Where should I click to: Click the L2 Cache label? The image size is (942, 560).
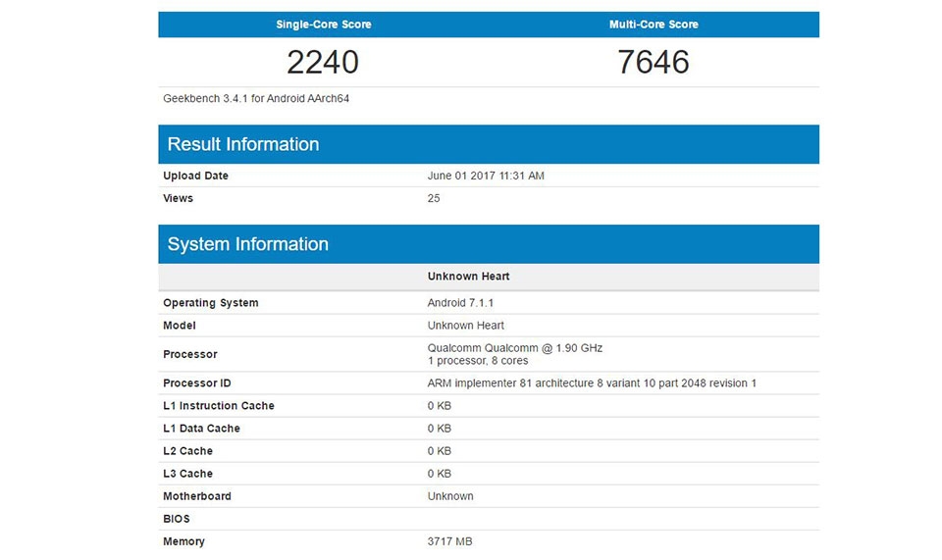click(187, 451)
